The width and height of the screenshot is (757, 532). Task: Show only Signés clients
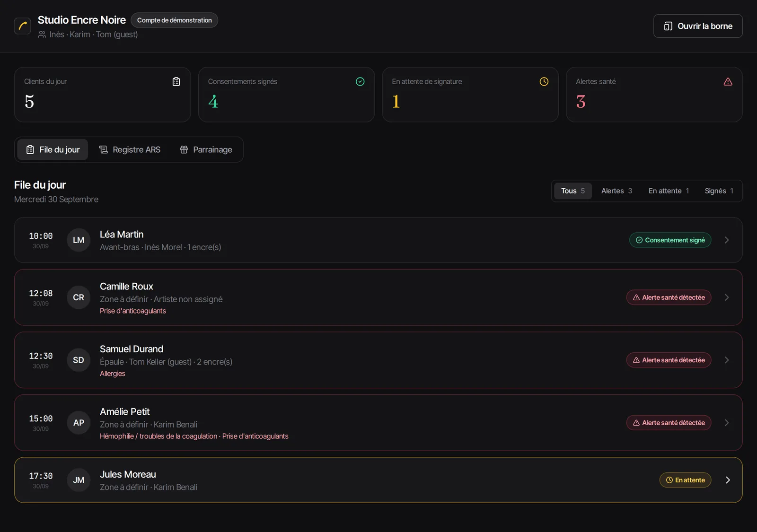click(x=719, y=191)
